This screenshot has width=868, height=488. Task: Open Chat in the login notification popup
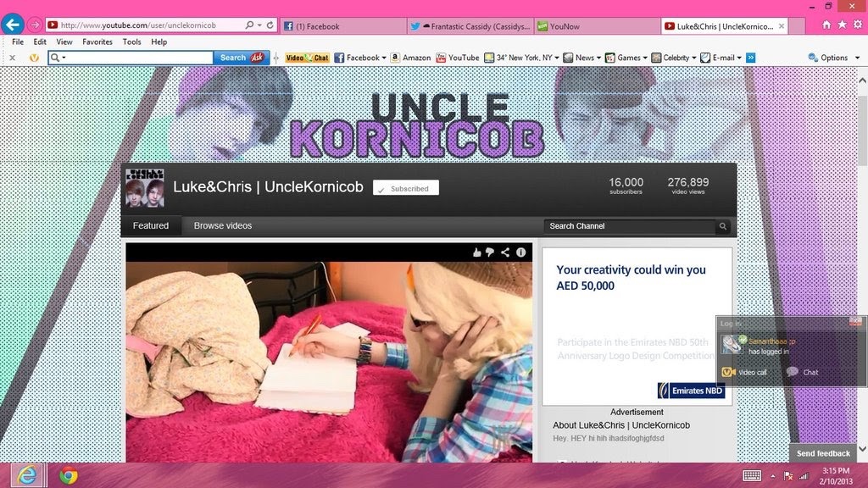[802, 373]
